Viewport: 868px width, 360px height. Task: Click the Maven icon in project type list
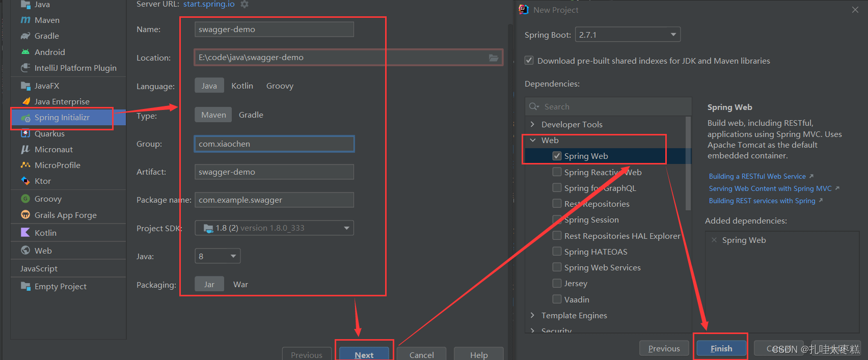point(25,20)
